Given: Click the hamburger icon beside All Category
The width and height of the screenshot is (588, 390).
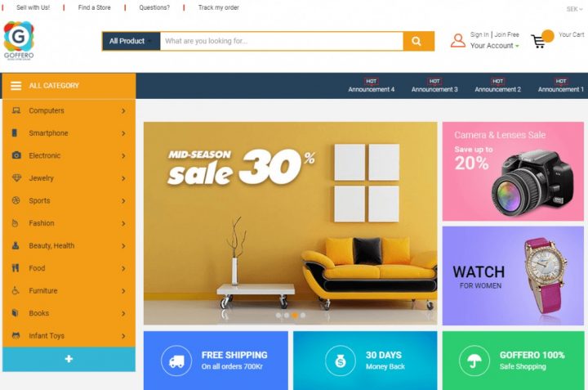Looking at the screenshot, I should (16, 86).
